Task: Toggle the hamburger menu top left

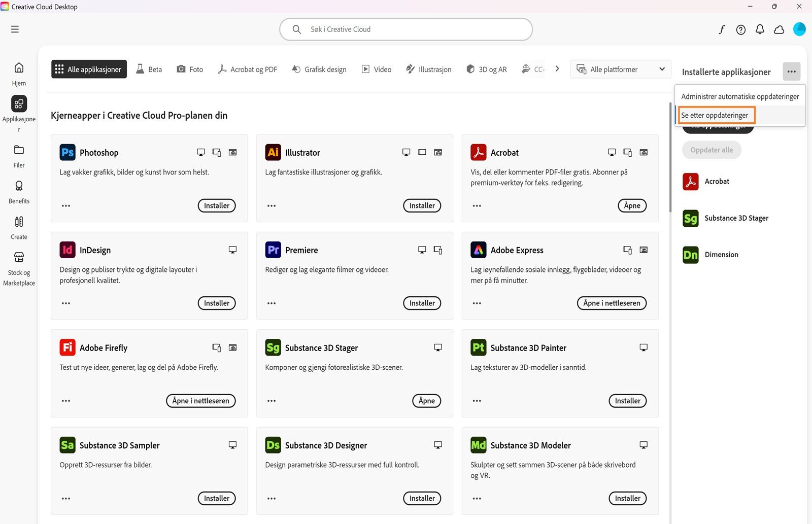Action: [15, 29]
